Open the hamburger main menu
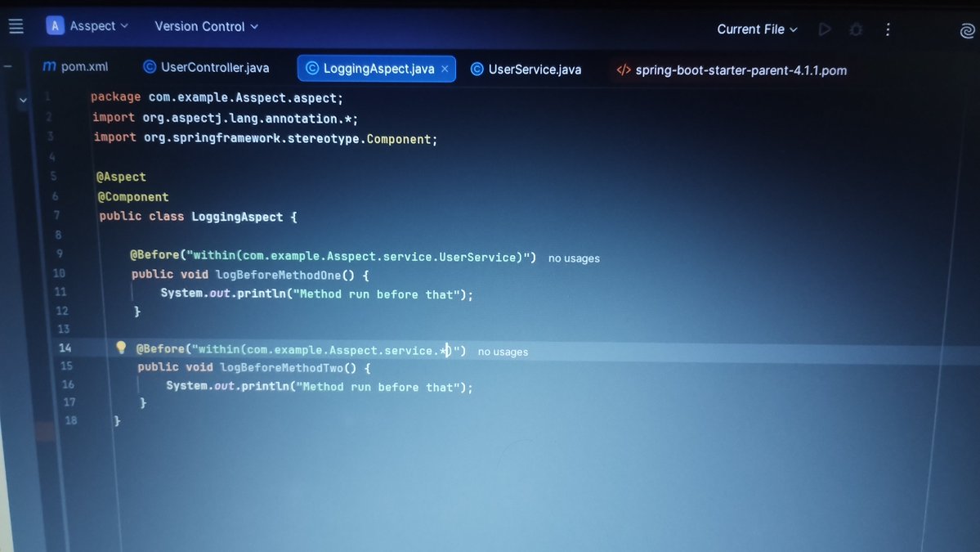Image resolution: width=980 pixels, height=552 pixels. [x=16, y=25]
